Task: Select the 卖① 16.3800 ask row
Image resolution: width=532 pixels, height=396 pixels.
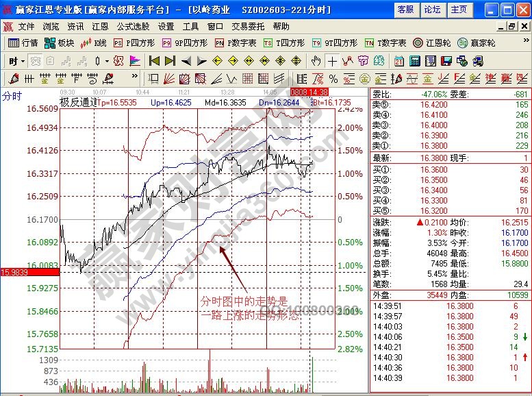Action: 451,145
